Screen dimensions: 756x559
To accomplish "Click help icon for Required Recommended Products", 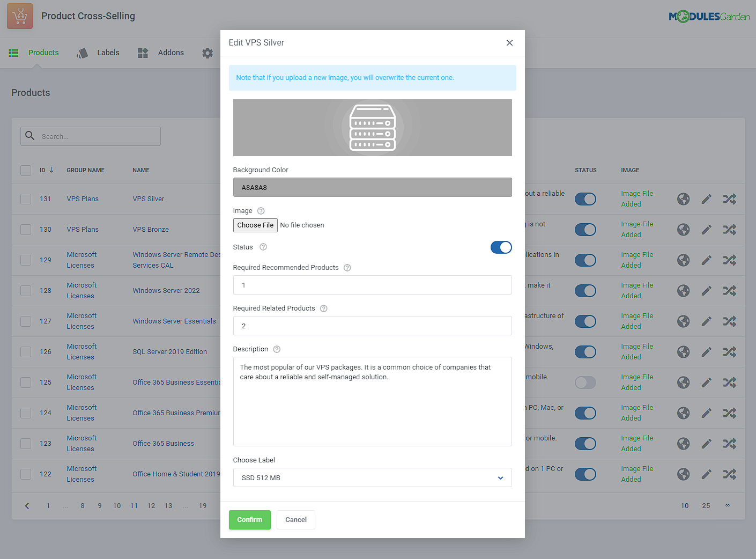I will point(347,268).
